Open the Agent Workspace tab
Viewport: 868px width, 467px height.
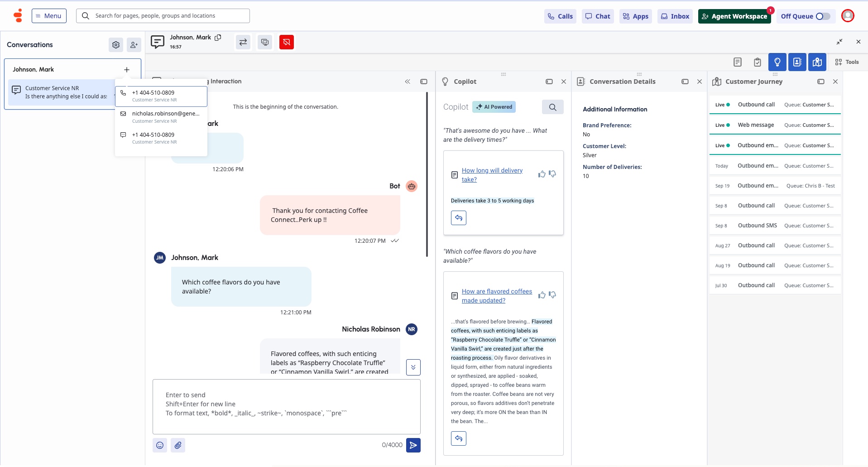click(x=734, y=16)
